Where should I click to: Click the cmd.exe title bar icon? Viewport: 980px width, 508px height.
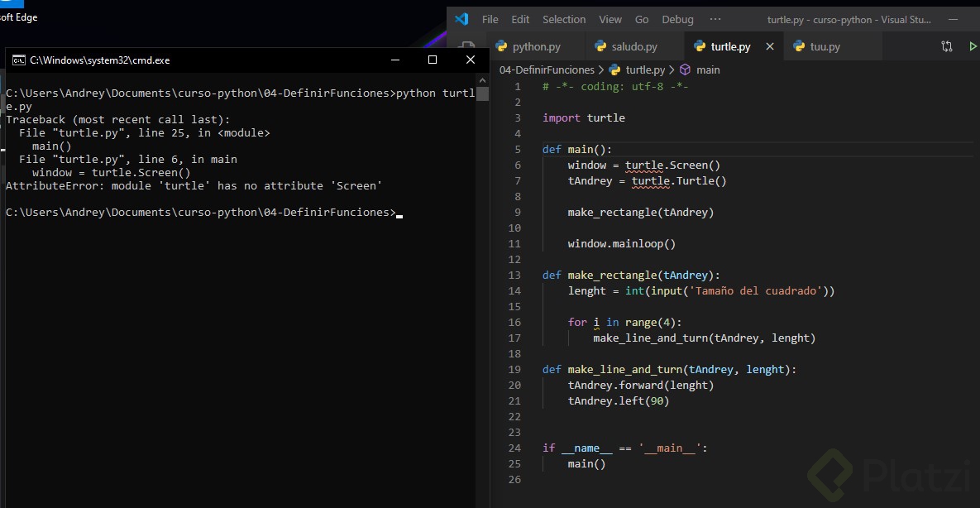tap(19, 60)
